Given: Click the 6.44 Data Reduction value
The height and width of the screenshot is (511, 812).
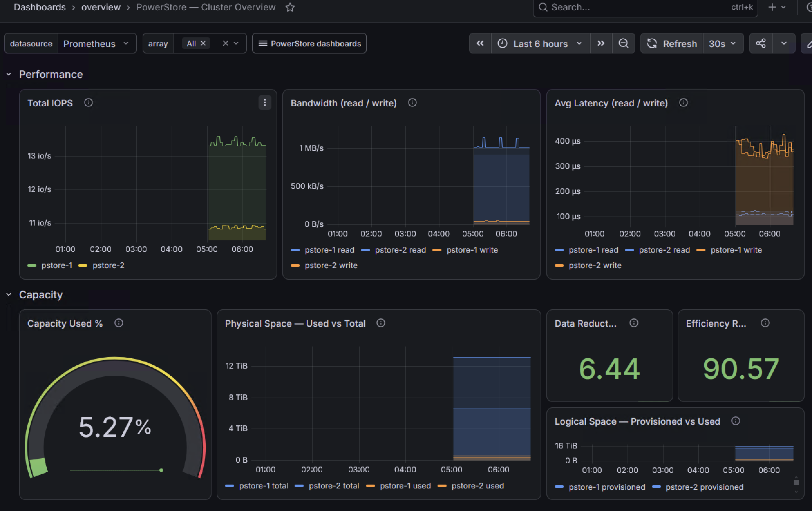Looking at the screenshot, I should click(x=609, y=369).
